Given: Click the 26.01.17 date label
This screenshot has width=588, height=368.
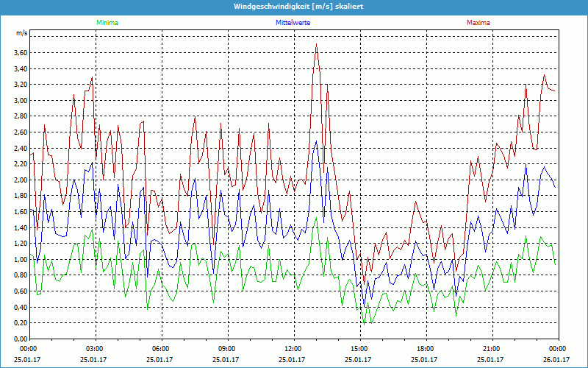Looking at the screenshot, I should pyautogui.click(x=558, y=360).
